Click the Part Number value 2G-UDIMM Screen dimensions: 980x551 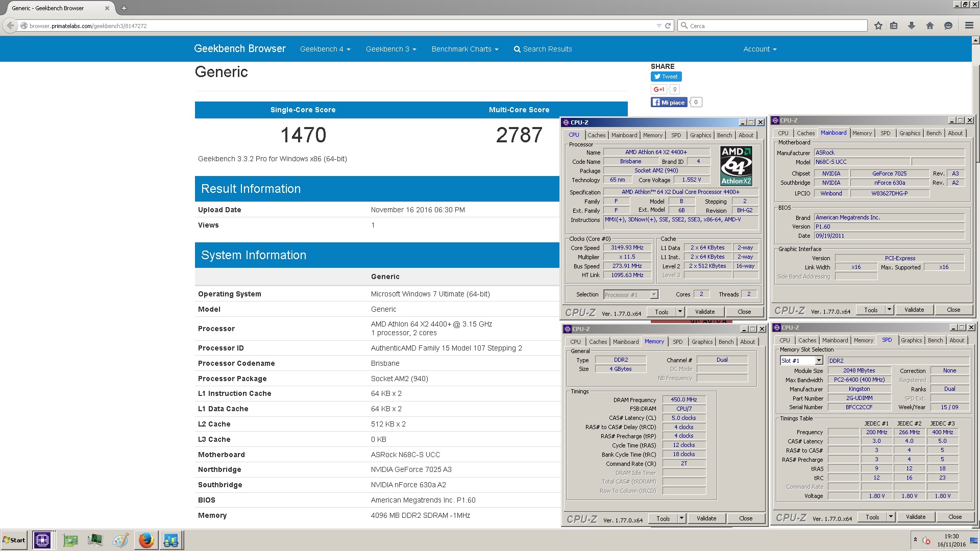(x=859, y=398)
